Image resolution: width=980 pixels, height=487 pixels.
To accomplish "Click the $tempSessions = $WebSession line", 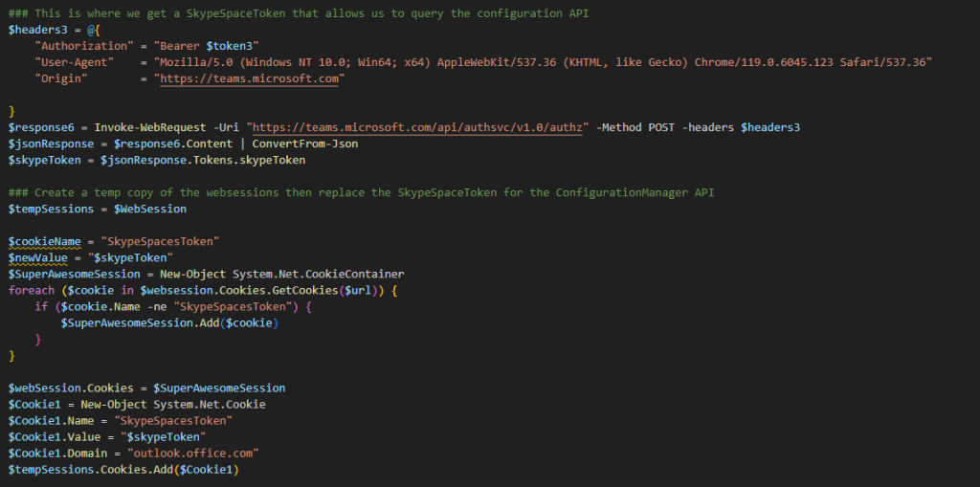I will [x=98, y=209].
